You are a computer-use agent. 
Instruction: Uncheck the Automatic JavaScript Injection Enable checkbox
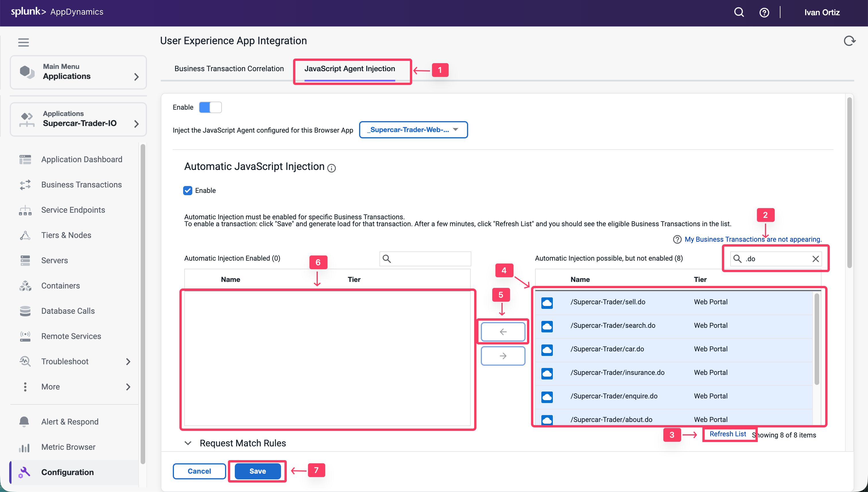[187, 190]
